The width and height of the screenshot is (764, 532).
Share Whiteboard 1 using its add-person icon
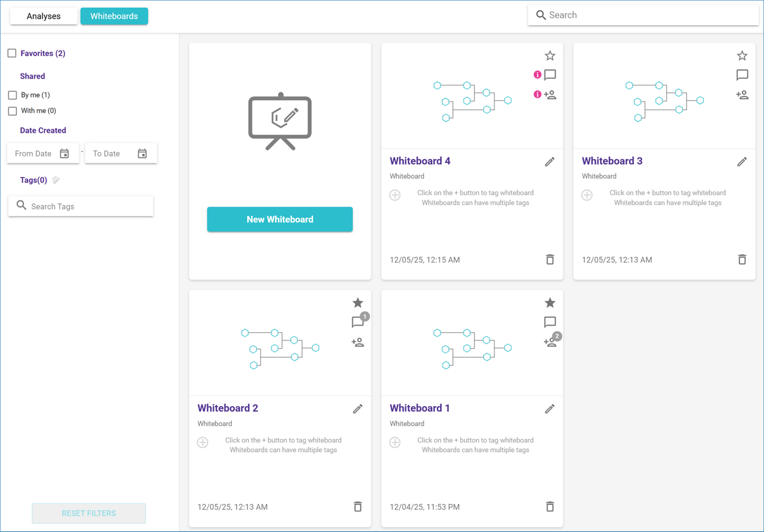(x=550, y=342)
